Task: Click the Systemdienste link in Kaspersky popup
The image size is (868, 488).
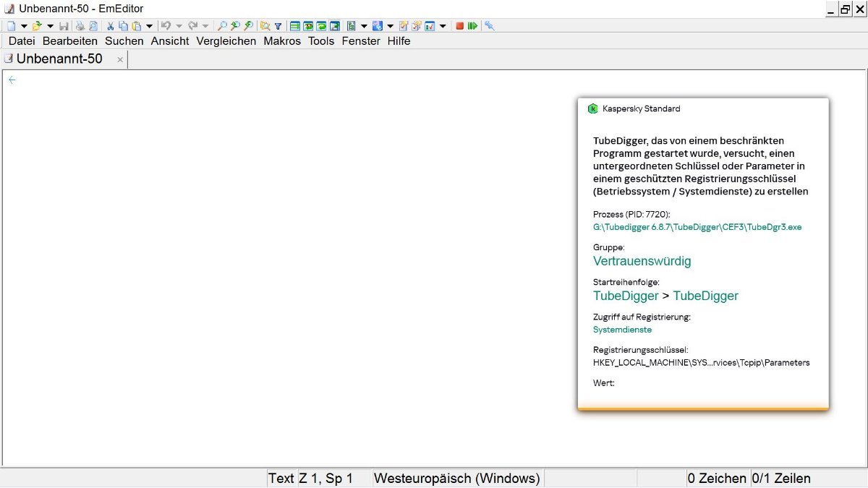Action: 623,330
